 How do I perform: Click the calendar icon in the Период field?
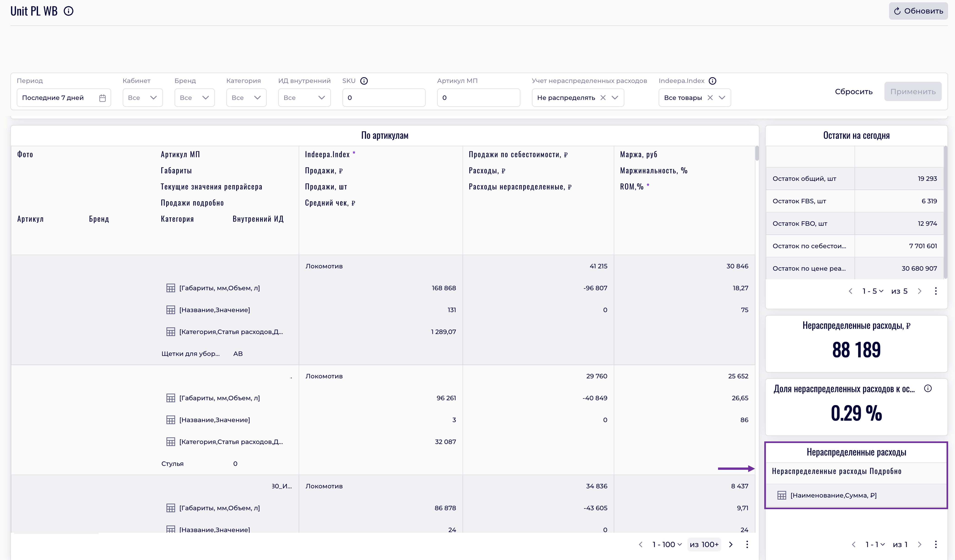point(102,98)
